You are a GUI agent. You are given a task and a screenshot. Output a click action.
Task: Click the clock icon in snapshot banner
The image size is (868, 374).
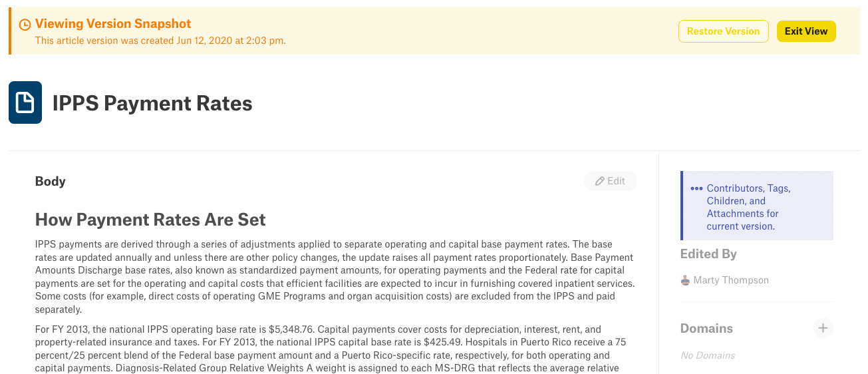[25, 25]
